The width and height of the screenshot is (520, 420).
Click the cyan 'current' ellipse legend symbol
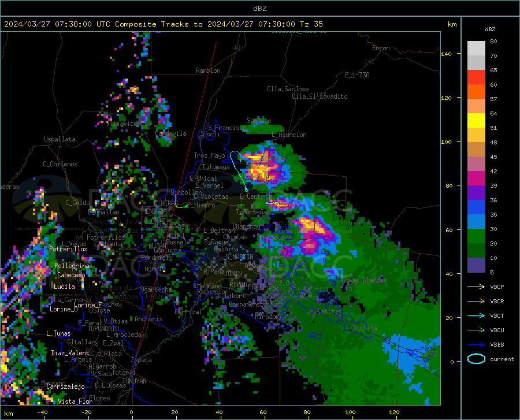(x=476, y=359)
